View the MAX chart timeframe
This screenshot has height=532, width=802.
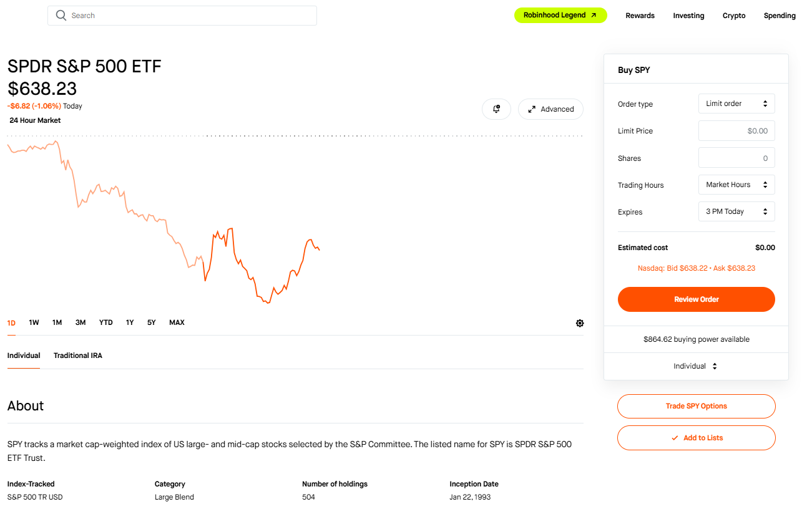tap(177, 322)
